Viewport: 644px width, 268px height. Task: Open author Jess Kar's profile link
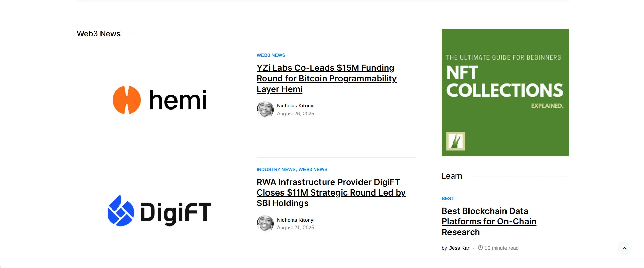[x=459, y=248]
